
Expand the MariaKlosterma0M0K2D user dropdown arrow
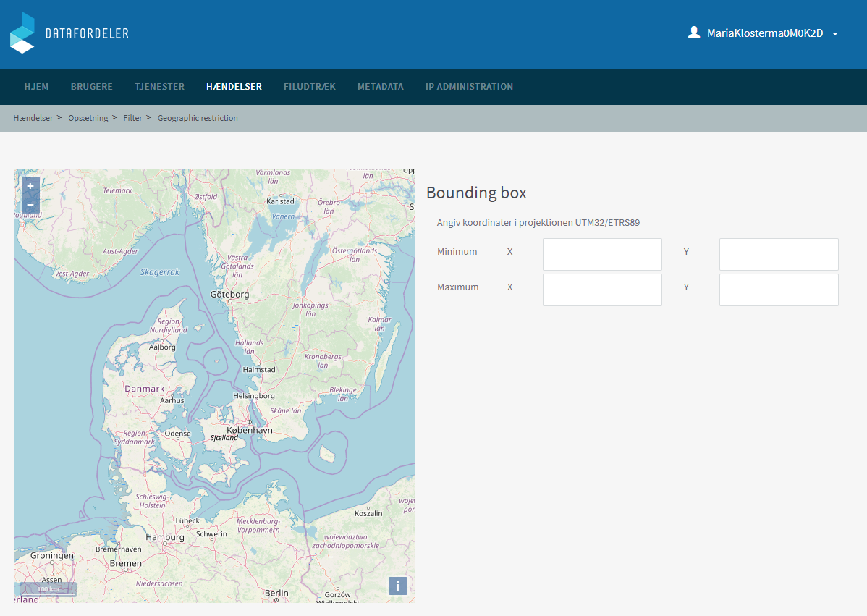point(835,34)
